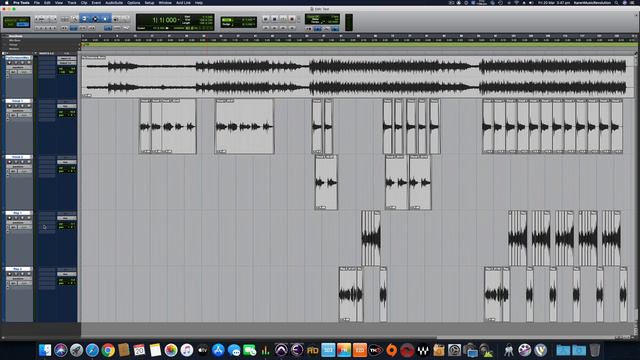Solo the Rap 1 track
640x360 pixels.
tap(22, 218)
